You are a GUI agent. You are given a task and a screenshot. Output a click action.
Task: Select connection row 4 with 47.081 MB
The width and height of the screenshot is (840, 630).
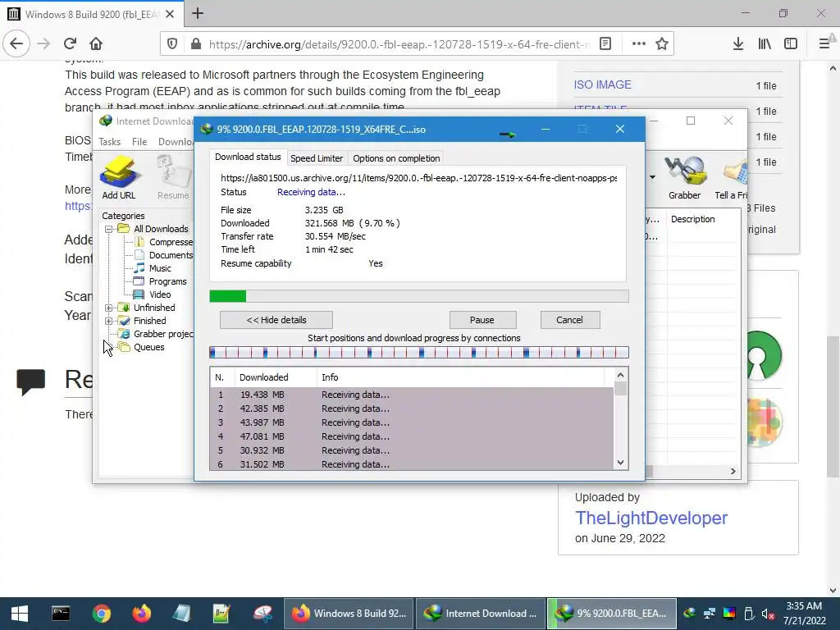(412, 436)
